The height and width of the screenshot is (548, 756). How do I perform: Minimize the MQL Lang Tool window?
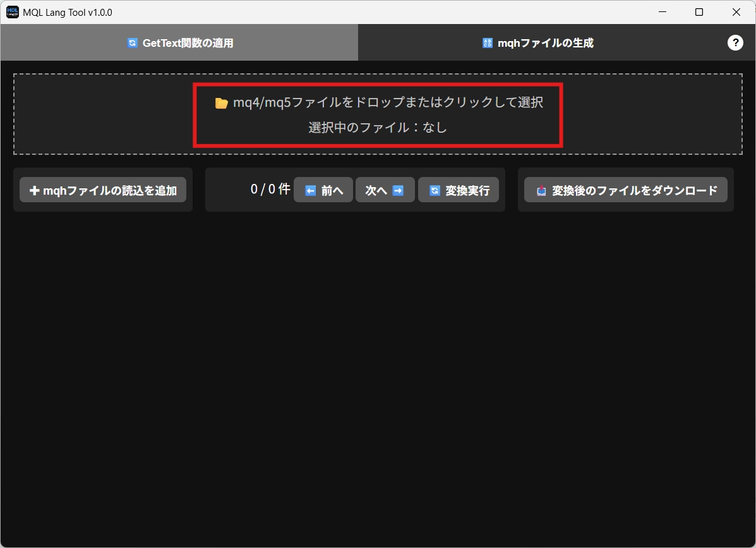(x=663, y=12)
